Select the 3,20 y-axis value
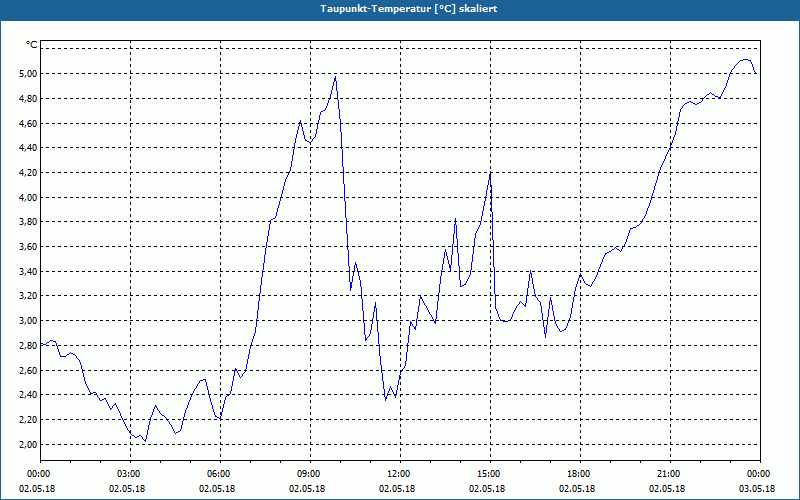The image size is (800, 500). [x=28, y=296]
